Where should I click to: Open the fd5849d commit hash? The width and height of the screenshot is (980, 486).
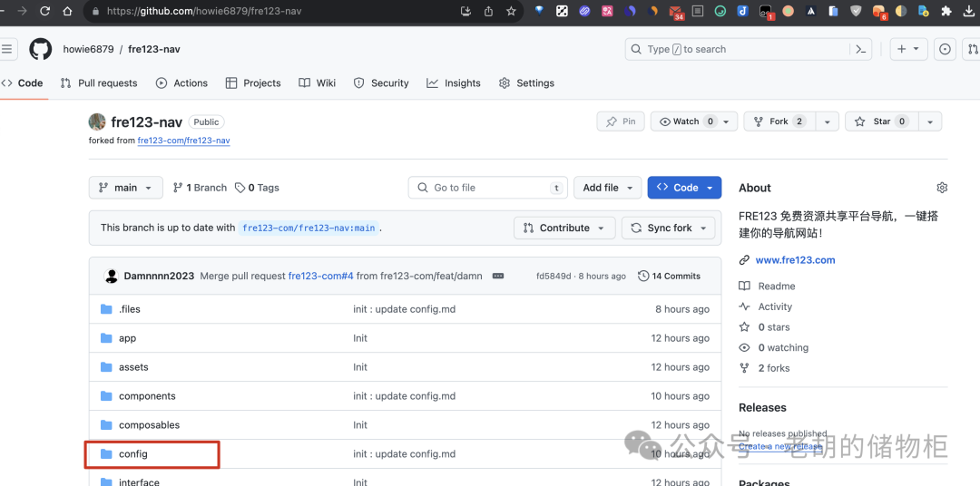(x=554, y=277)
